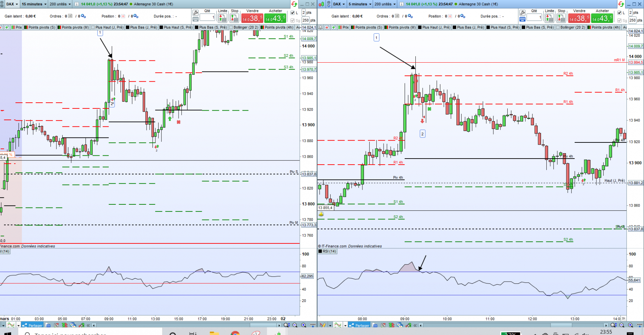644x335 pixels.
Task: Click the Stop order icon in left chart
Action: tap(234, 18)
